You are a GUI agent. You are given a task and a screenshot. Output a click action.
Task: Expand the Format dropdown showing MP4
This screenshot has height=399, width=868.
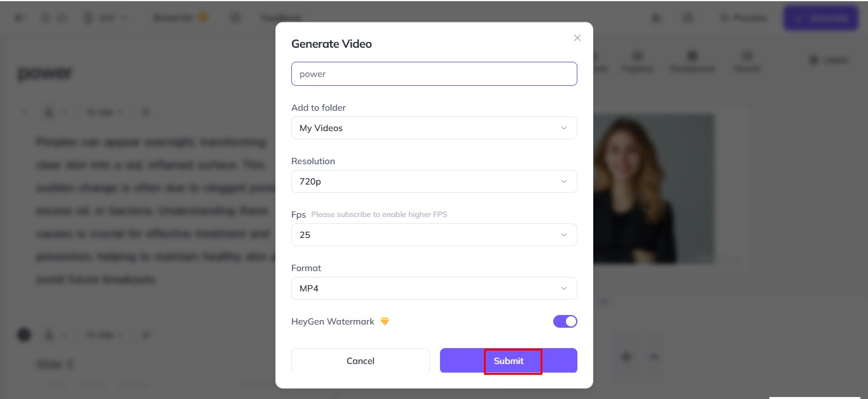click(x=434, y=288)
